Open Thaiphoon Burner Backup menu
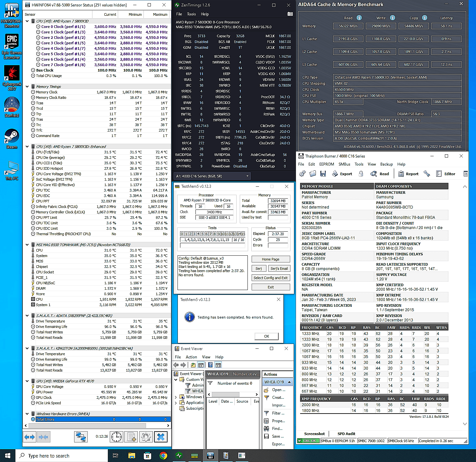This screenshot has height=462, width=476. [x=386, y=164]
